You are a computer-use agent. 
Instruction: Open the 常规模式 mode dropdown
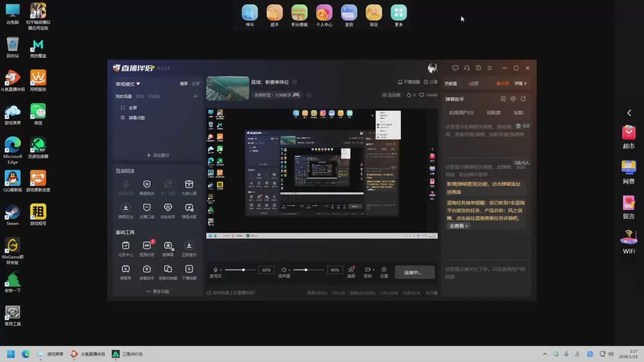[128, 84]
